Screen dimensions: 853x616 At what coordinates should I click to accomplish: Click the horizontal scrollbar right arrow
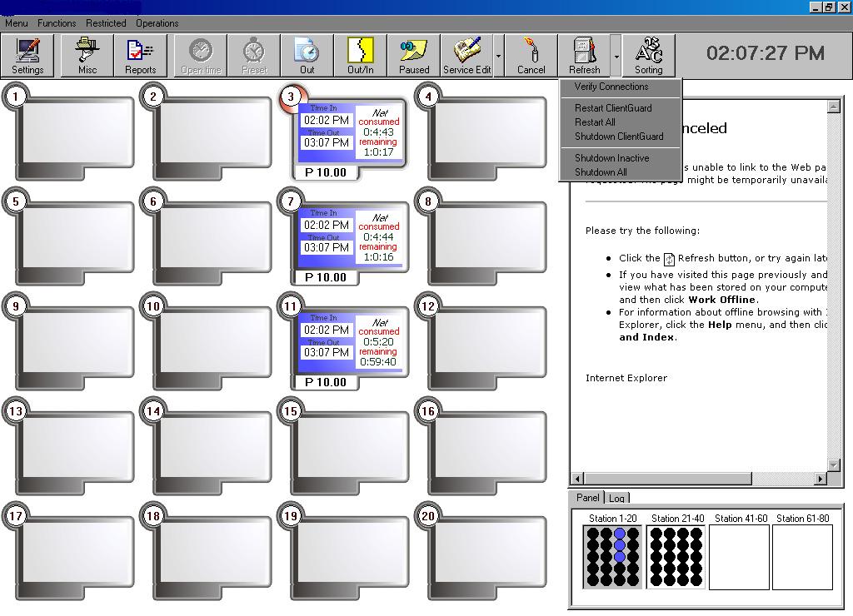pyautogui.click(x=821, y=479)
